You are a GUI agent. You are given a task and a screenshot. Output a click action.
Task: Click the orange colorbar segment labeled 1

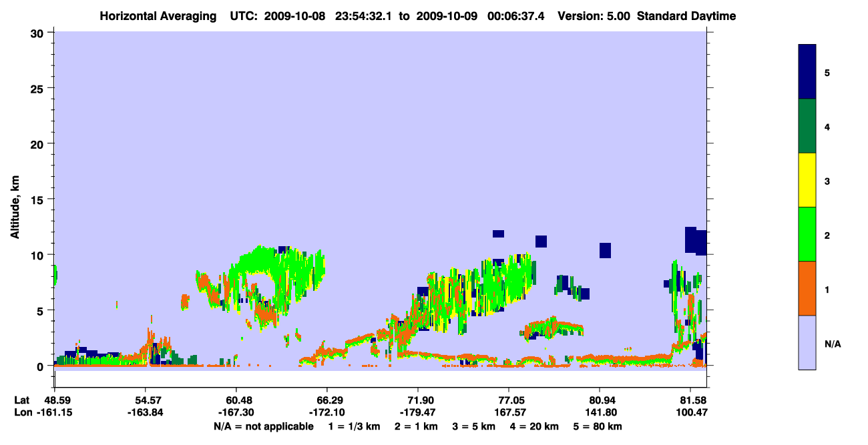click(807, 288)
